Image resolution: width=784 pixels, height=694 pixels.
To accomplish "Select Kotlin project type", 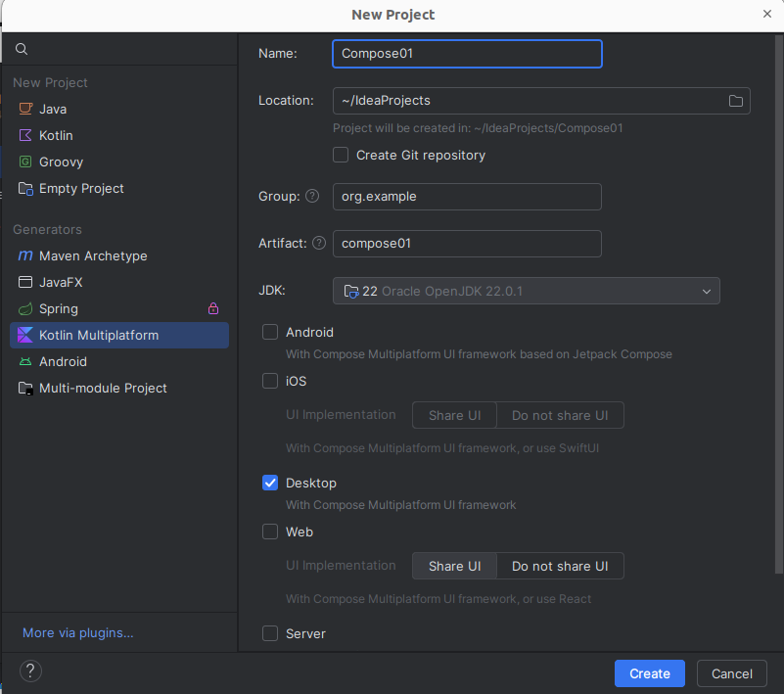I will click(x=119, y=135).
